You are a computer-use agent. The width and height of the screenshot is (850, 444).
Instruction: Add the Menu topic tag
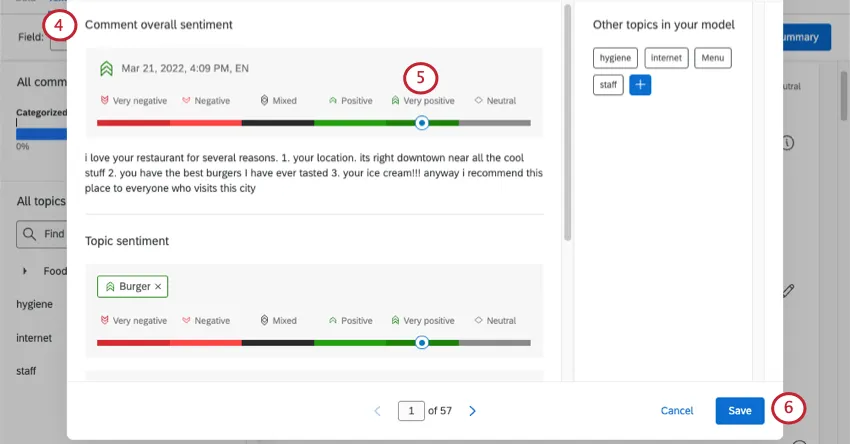pos(713,58)
